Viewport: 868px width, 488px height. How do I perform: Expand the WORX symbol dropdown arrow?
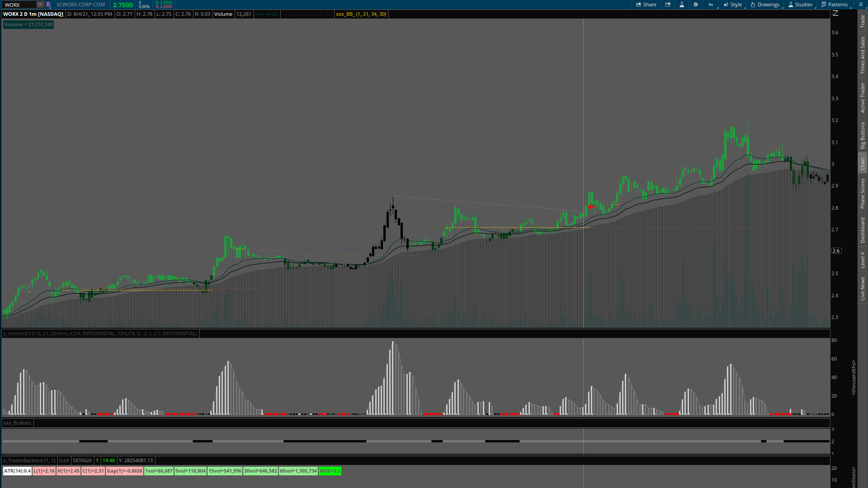(40, 5)
